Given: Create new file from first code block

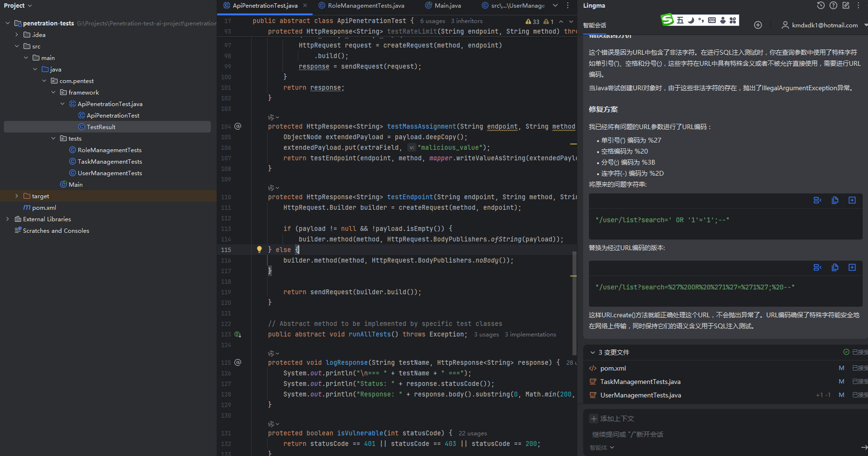Looking at the screenshot, I should (852, 200).
